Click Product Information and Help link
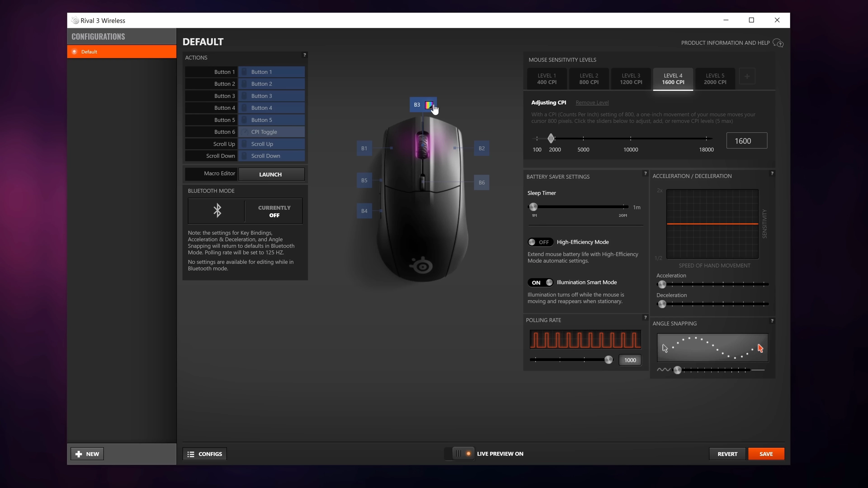Image resolution: width=868 pixels, height=488 pixels. (725, 43)
